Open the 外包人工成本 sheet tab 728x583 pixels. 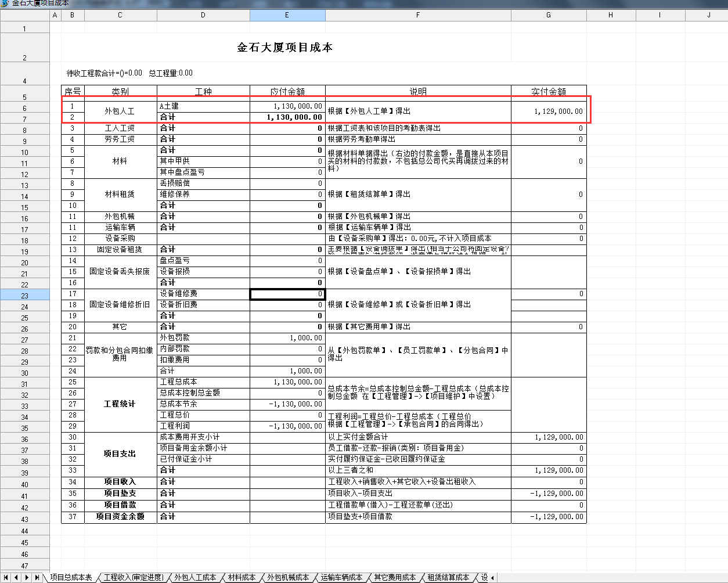[x=195, y=577]
